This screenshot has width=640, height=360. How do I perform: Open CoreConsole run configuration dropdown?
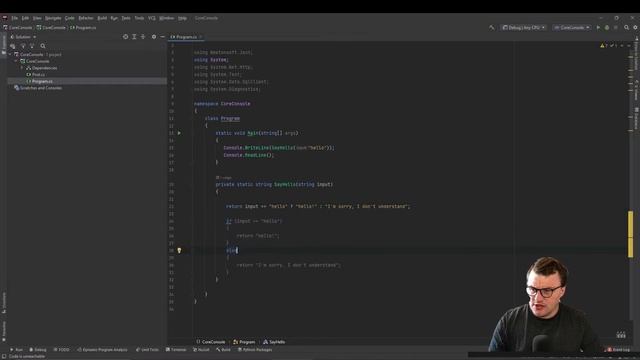[x=572, y=27]
